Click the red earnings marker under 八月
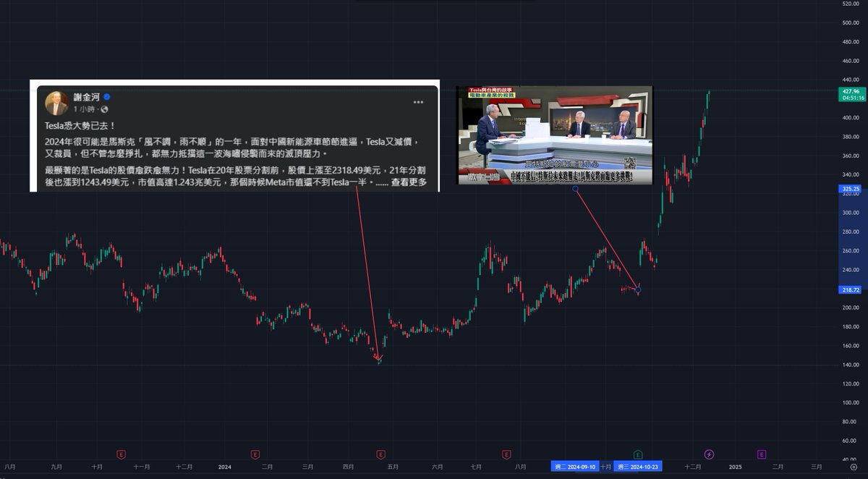Viewport: 868px width, 479px height. tap(505, 454)
